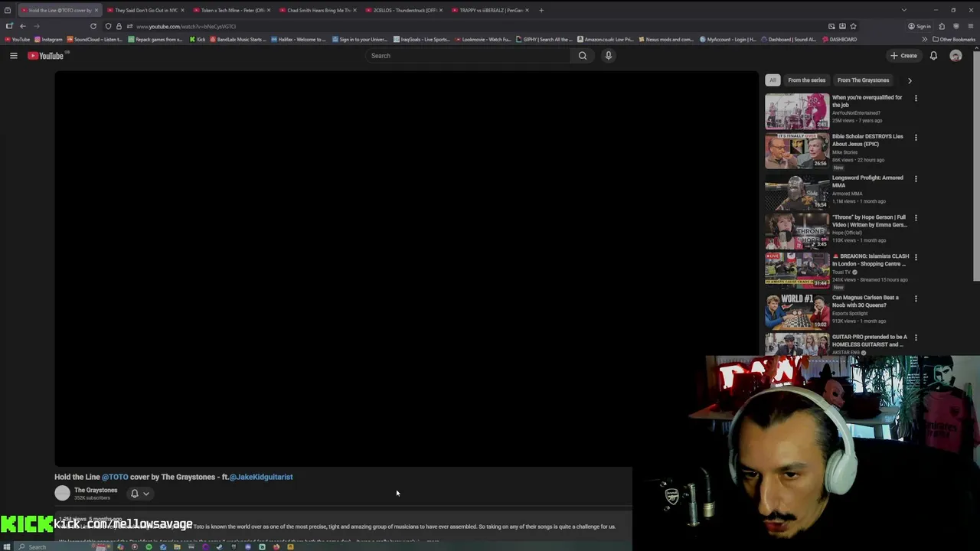This screenshot has width=980, height=551.
Task: Click the Create button
Action: pos(903,55)
